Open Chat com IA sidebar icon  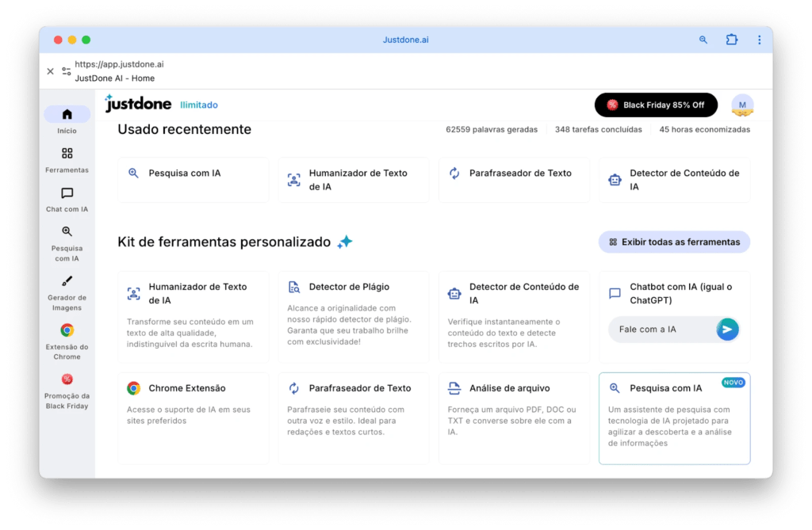[x=67, y=193]
